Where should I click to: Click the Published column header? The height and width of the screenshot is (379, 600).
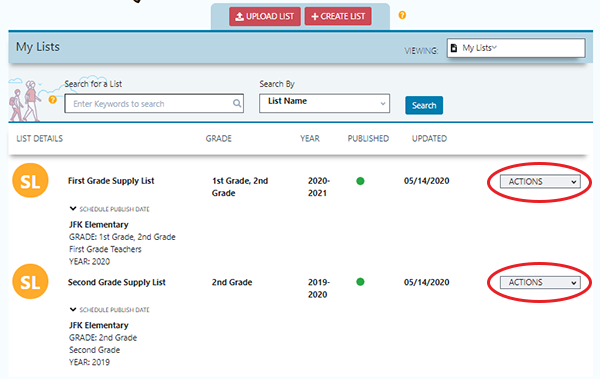tap(368, 139)
